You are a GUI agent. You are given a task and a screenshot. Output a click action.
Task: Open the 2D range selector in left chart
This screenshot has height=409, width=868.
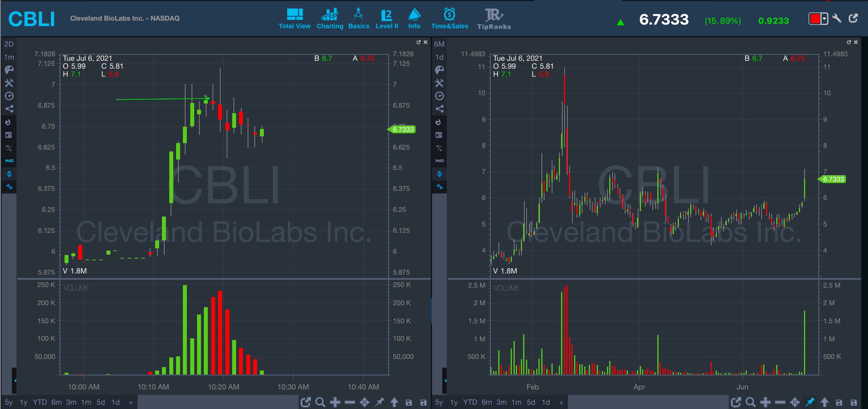point(9,44)
